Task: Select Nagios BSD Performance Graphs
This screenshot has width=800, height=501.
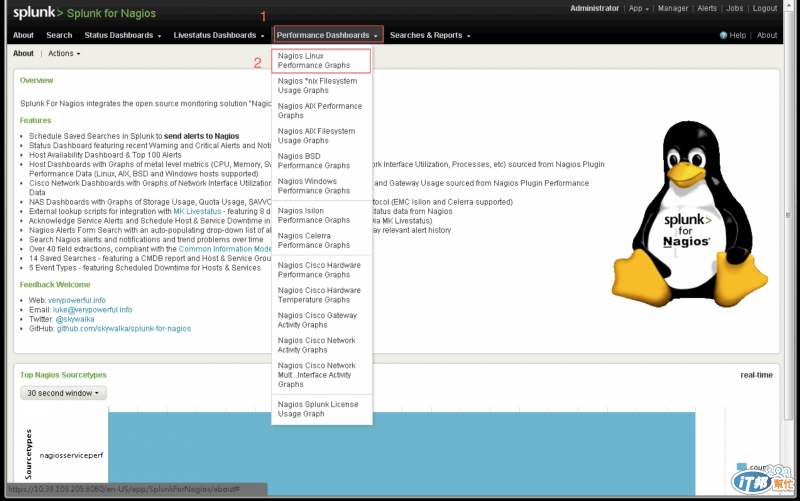Action: 322,161
